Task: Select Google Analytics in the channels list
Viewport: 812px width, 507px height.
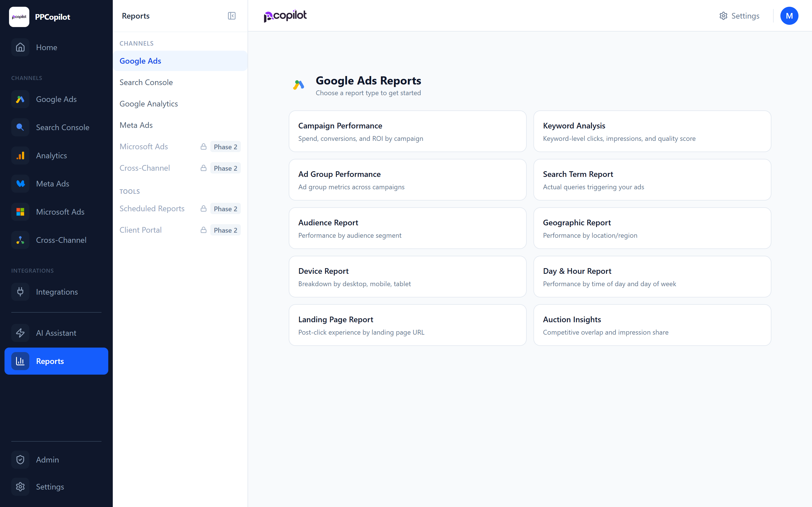Action: click(149, 104)
